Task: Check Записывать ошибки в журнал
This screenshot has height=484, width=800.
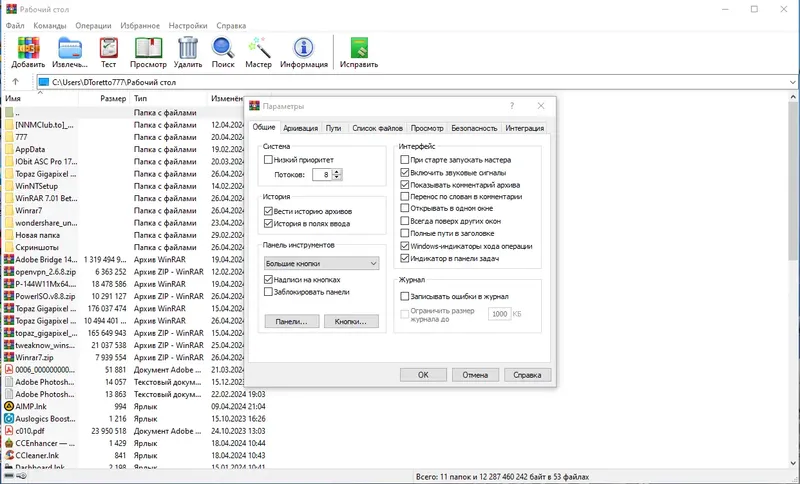Action: 405,296
